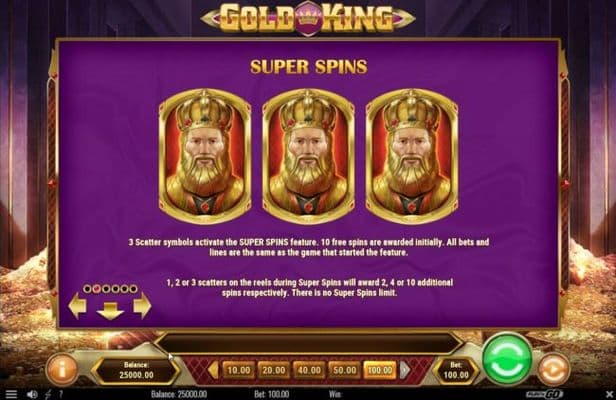
Task: Close the paytable with the gold down arrow
Action: coord(110,311)
